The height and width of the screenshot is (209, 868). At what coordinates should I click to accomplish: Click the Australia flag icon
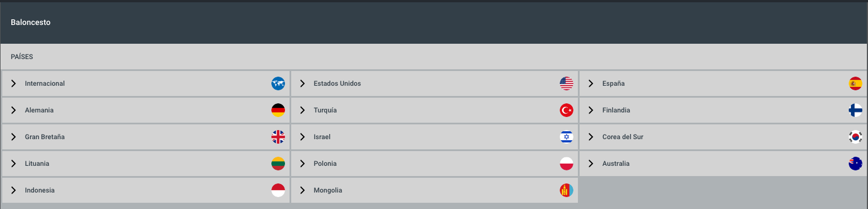click(856, 164)
